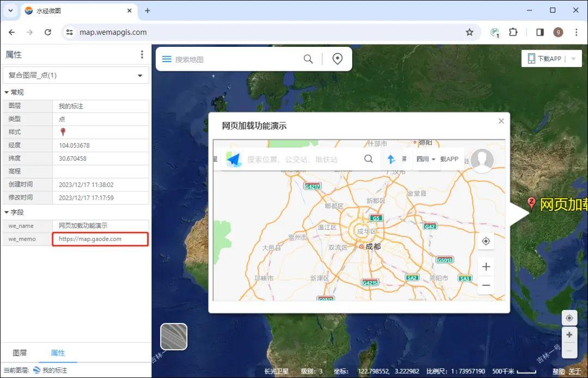Screen dimensions: 588x378
Task: Open the Chrome profile avatar
Action: [558, 32]
